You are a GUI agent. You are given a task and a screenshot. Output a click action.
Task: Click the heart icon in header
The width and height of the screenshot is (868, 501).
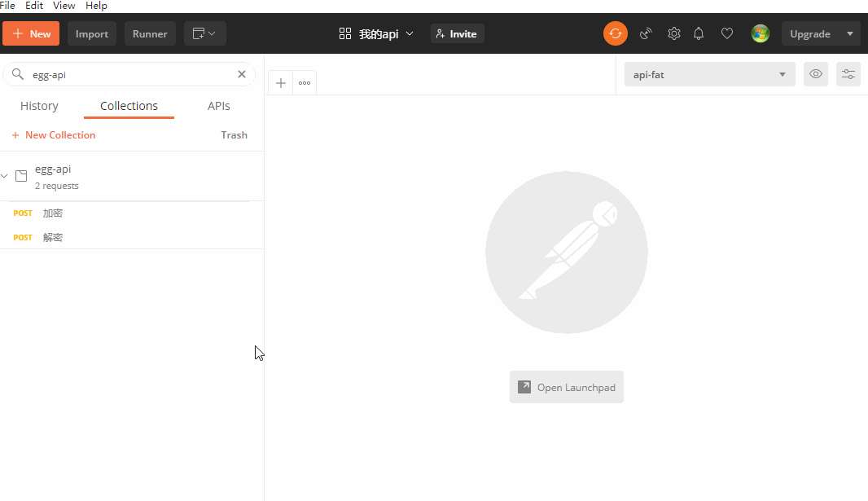click(727, 33)
